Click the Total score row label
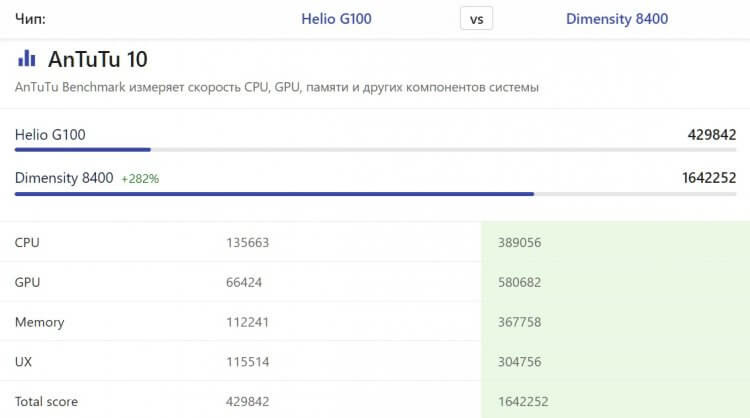The width and height of the screenshot is (750, 418). click(46, 401)
